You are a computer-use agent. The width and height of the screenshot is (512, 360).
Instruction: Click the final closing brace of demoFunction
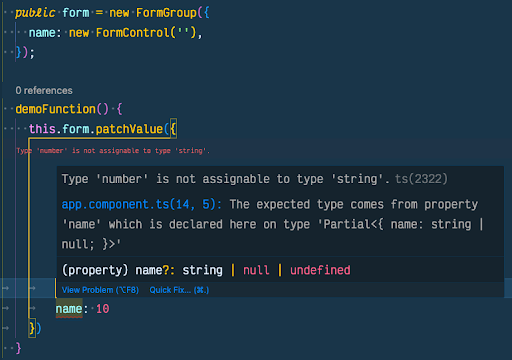click(19, 348)
